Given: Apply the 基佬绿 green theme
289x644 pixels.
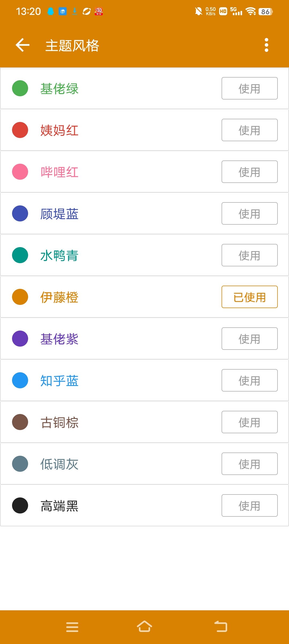Looking at the screenshot, I should point(249,88).
